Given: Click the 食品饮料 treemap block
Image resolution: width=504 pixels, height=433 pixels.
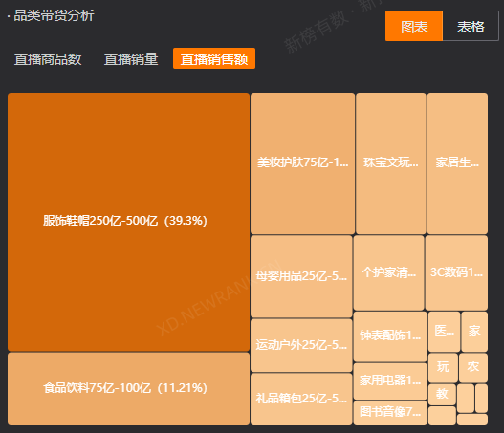Looking at the screenshot, I should [x=128, y=389].
